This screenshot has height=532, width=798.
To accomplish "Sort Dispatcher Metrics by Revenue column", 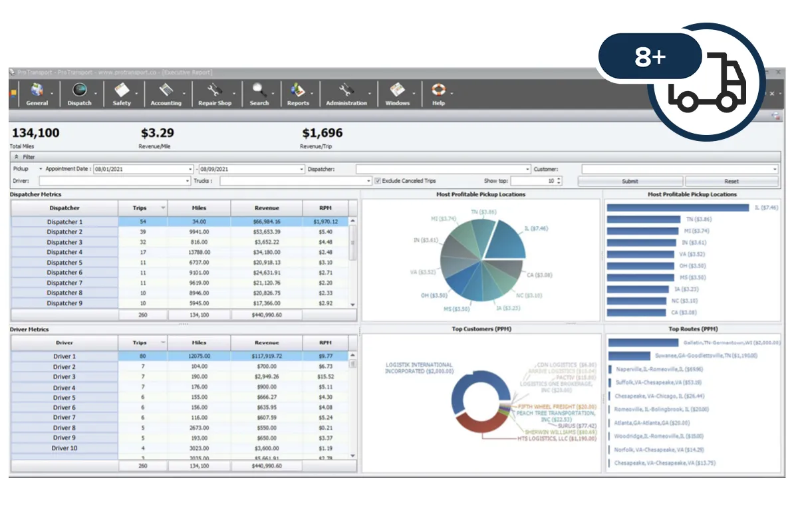I will pyautogui.click(x=267, y=208).
